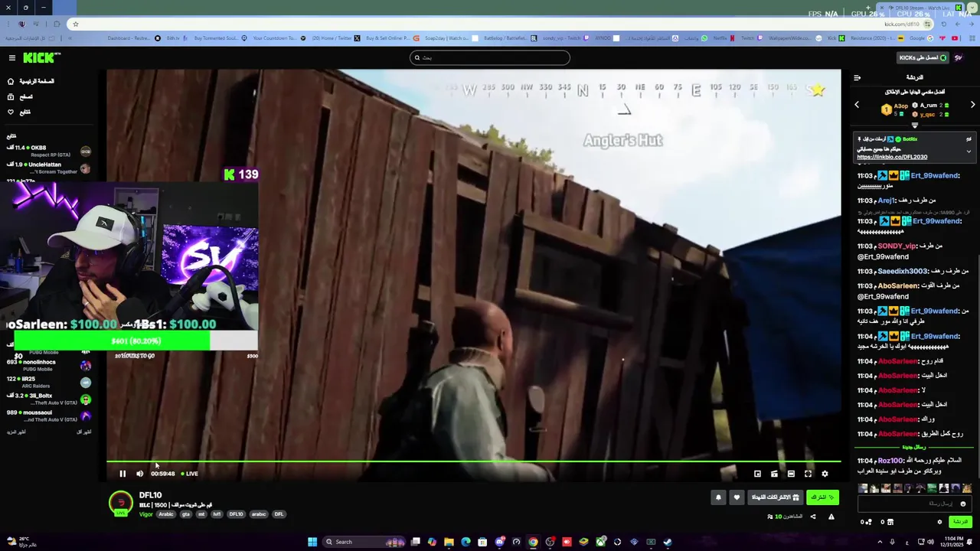Image resolution: width=980 pixels, height=551 pixels.
Task: Open the Kick hamburger menu
Action: point(12,57)
